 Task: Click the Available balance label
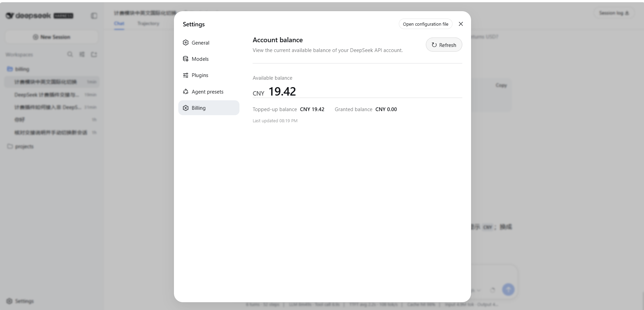tap(273, 78)
